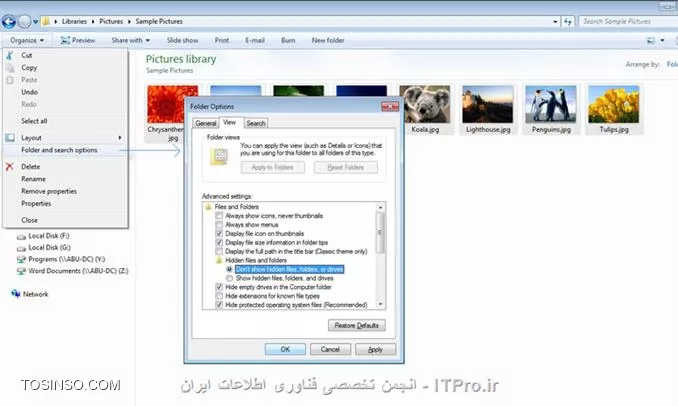This screenshot has height=406, width=678.
Task: Toggle Display the full path checkbox
Action: point(219,251)
